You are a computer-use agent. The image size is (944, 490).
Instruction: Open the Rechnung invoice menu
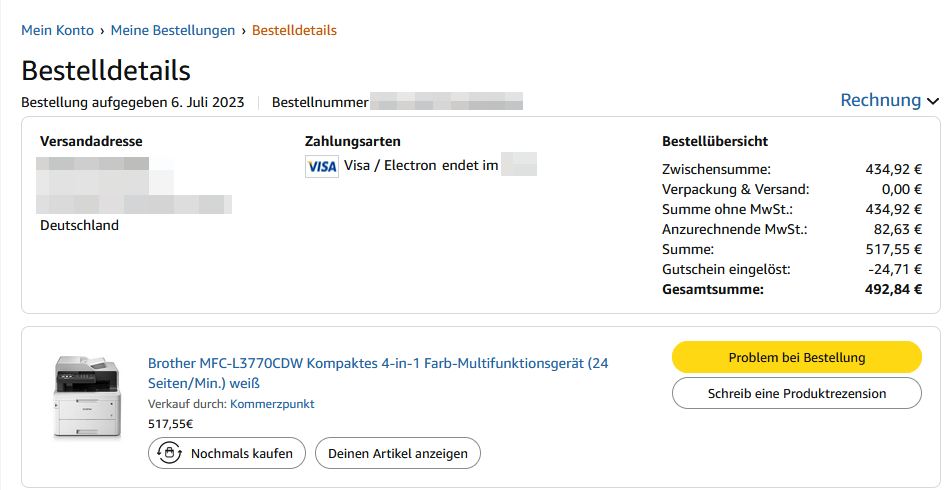tap(880, 100)
